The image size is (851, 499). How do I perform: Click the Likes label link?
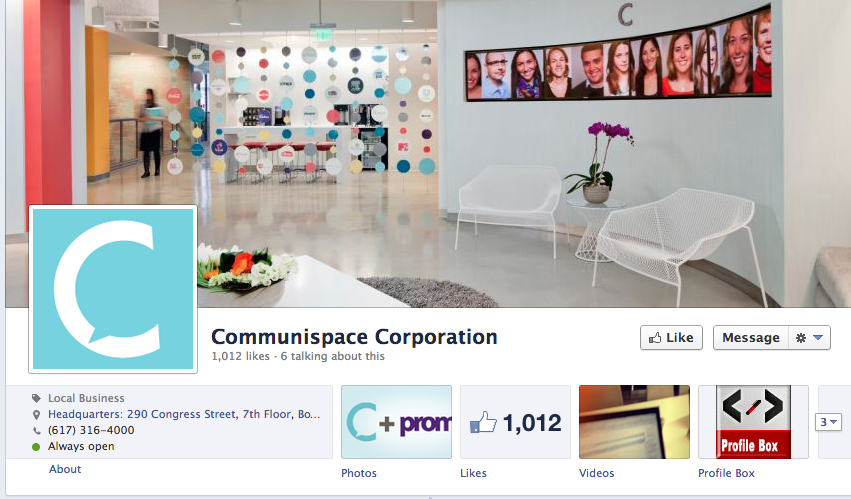(x=473, y=473)
